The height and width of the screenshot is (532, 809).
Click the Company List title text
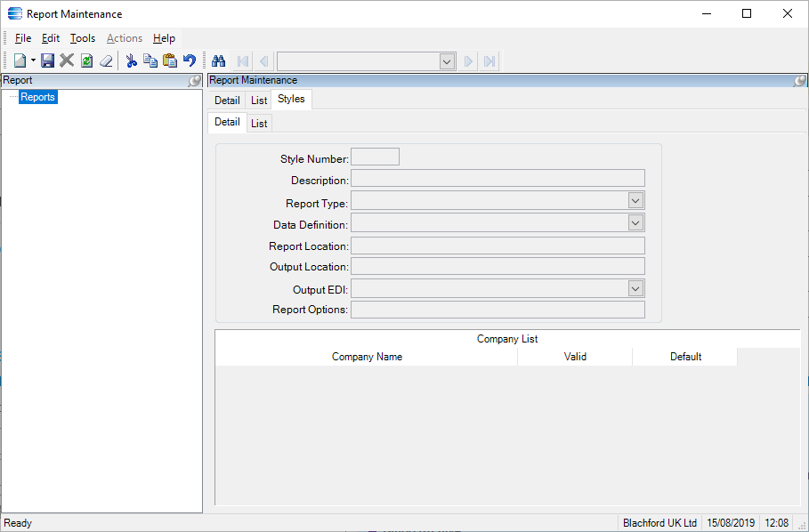507,339
